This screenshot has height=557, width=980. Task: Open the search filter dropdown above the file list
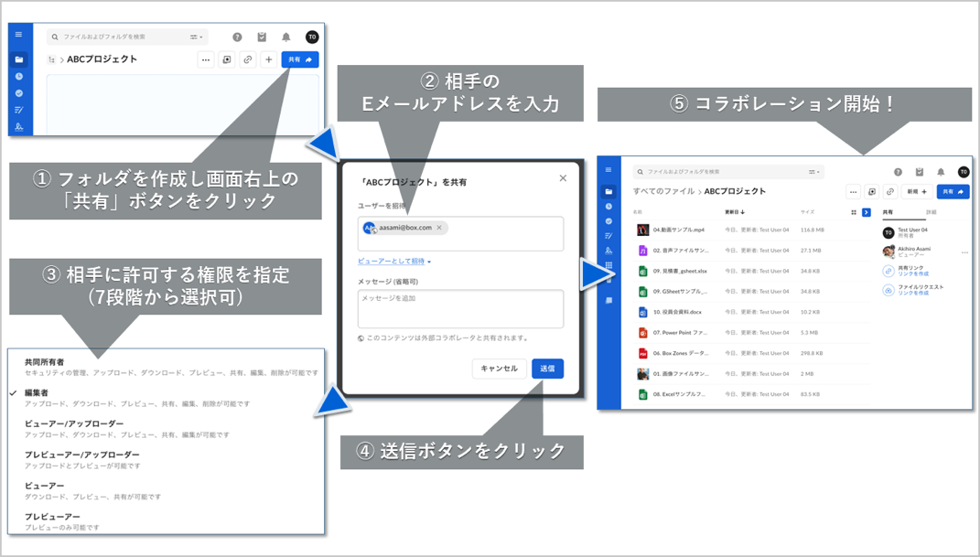[813, 172]
